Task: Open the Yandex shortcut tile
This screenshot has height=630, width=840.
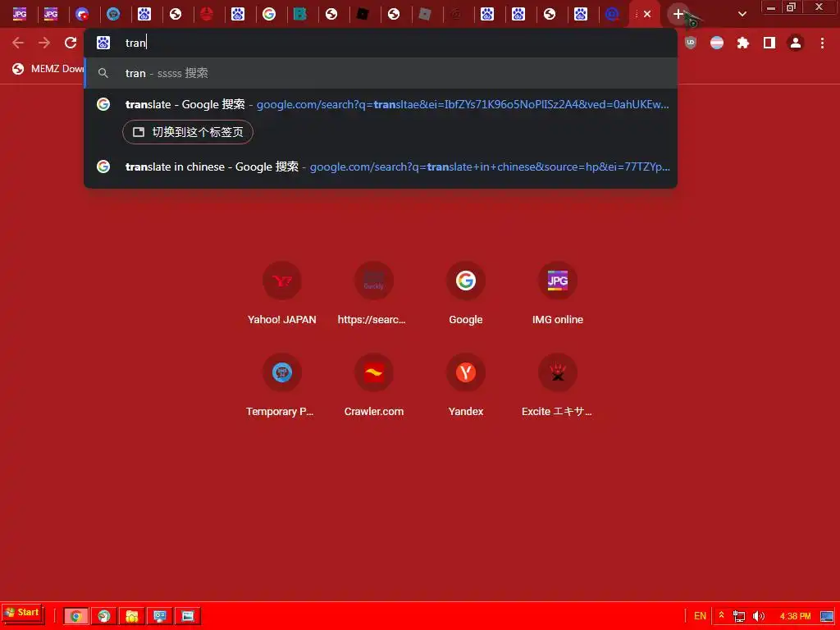Action: [x=466, y=386]
